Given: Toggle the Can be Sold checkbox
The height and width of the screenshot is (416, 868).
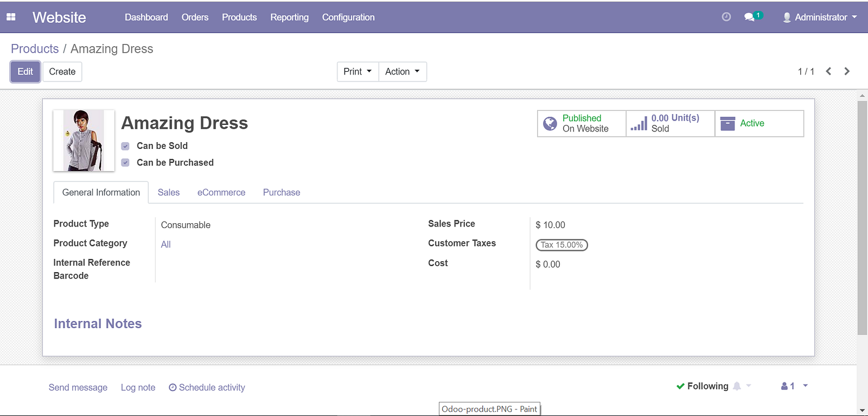Looking at the screenshot, I should pos(125,146).
